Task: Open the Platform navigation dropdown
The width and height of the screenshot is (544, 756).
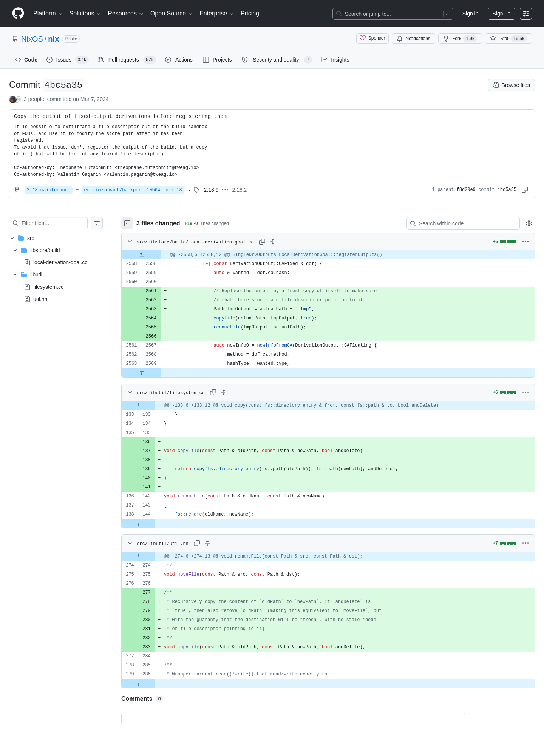Action: coord(48,14)
